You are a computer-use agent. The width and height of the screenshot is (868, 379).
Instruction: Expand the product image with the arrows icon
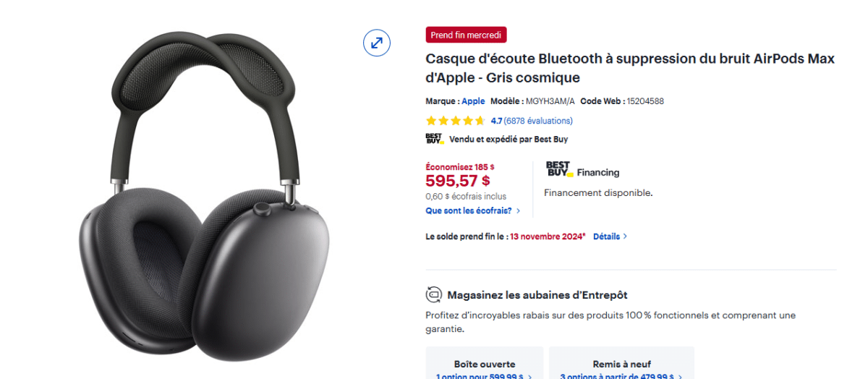click(377, 43)
